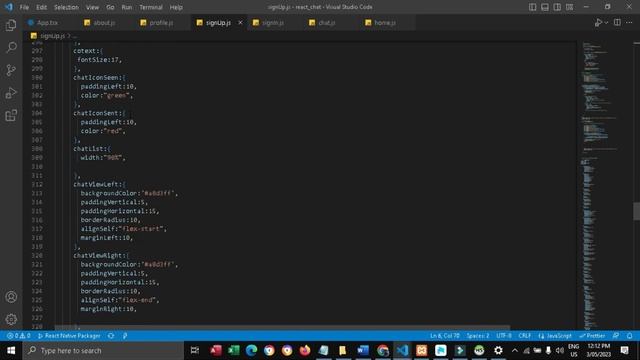Viewport: 640px width, 360px height.
Task: Open the Selection menu
Action: point(66,7)
